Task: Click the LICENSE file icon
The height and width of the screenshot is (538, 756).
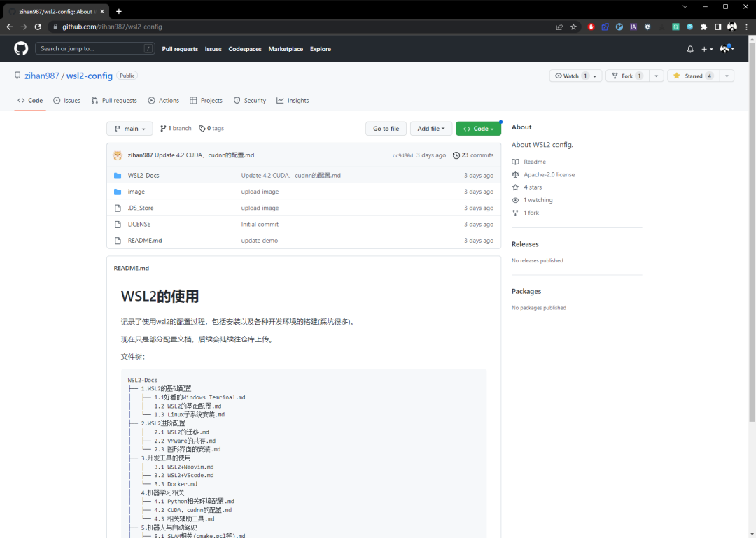Action: 118,225
